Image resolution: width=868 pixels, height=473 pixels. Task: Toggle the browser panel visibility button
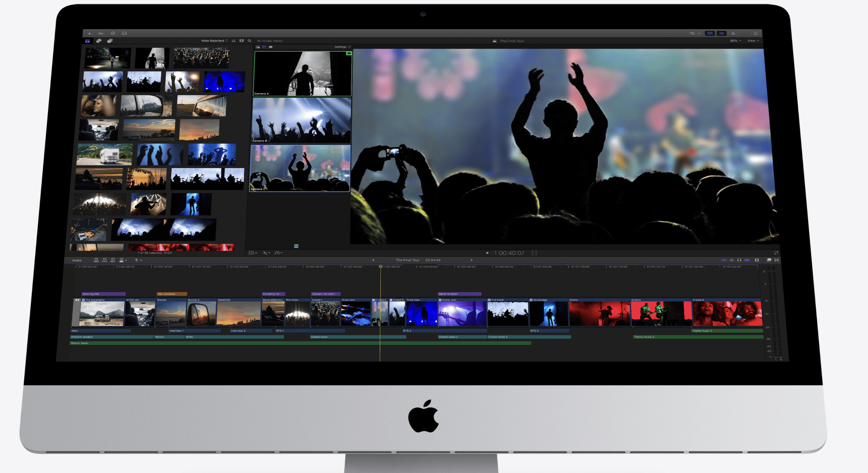pyautogui.click(x=710, y=33)
